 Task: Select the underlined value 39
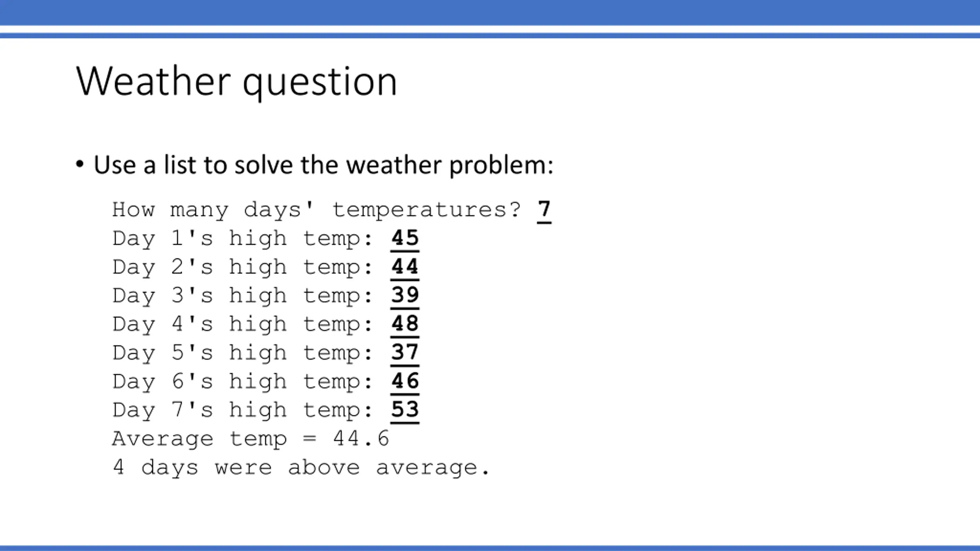click(x=405, y=295)
